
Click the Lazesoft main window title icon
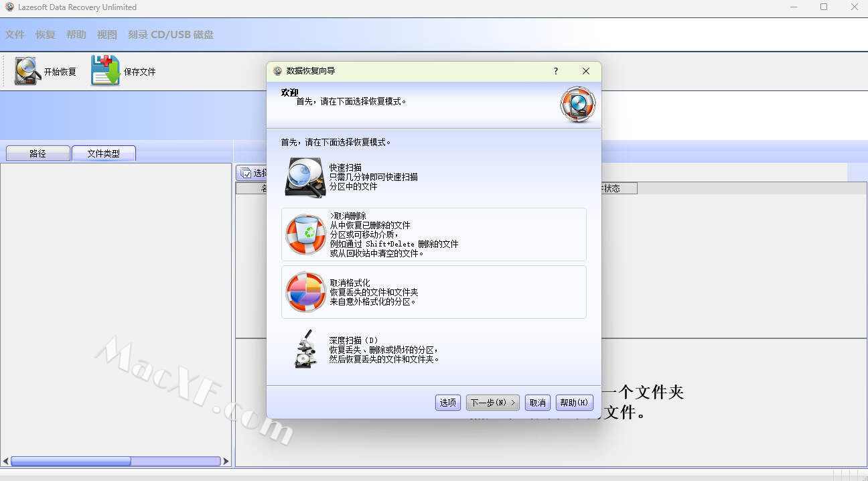tap(9, 7)
